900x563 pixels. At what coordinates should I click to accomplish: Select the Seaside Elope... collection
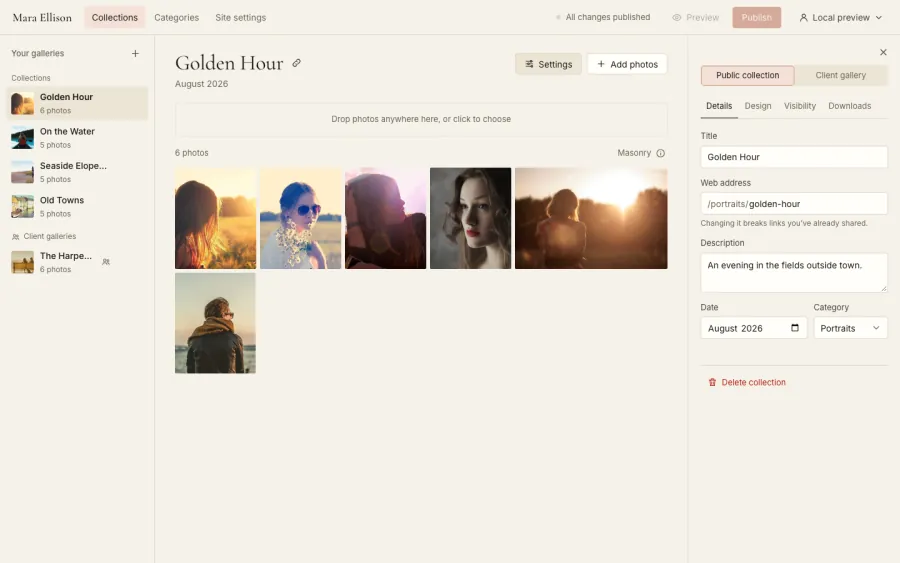[77, 172]
